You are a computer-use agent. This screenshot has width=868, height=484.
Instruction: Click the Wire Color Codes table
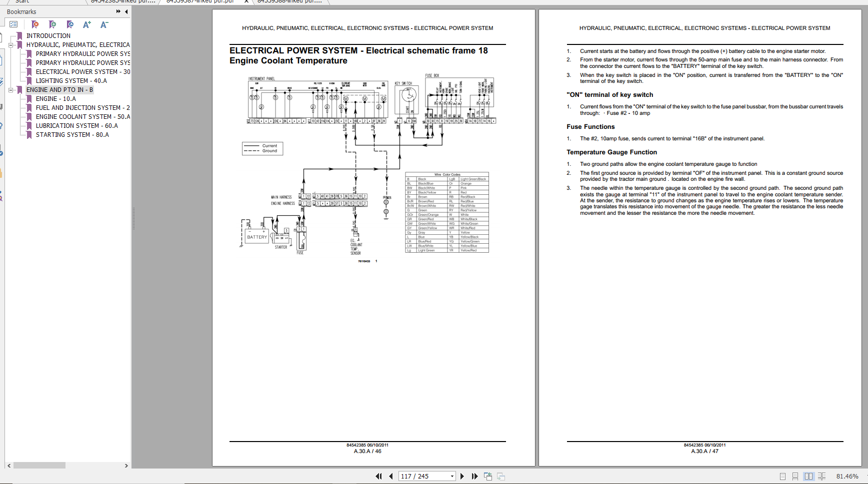point(447,212)
